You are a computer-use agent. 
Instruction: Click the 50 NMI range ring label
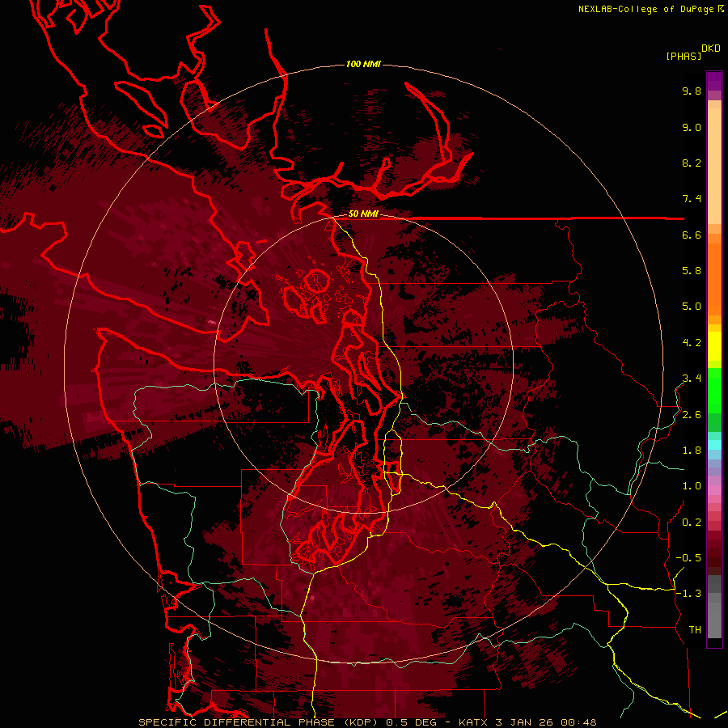click(363, 214)
